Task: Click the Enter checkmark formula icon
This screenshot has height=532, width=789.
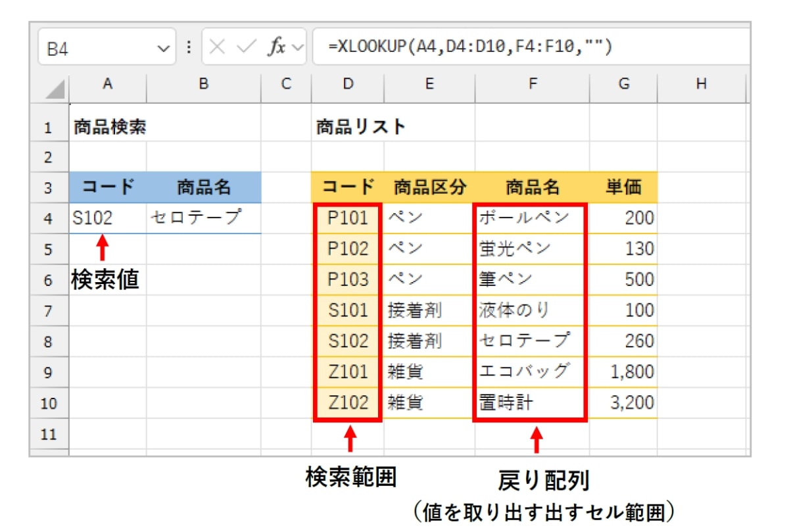Action: click(x=247, y=47)
